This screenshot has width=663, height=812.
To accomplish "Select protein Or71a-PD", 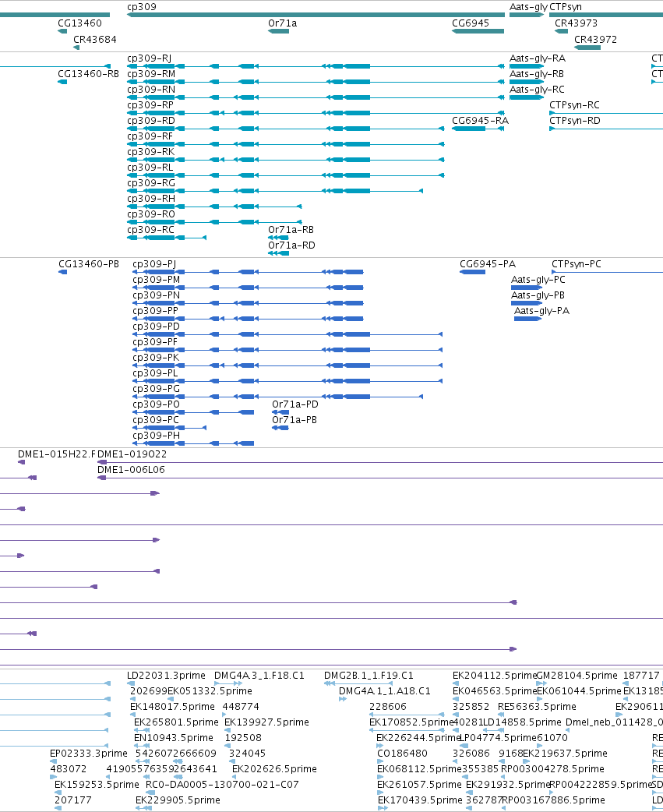I will 295,404.
